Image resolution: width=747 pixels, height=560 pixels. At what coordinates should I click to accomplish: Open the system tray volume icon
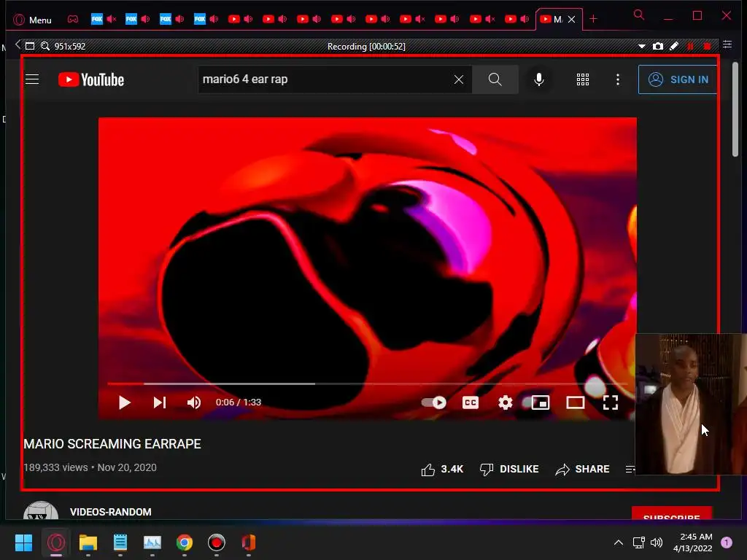click(x=657, y=542)
